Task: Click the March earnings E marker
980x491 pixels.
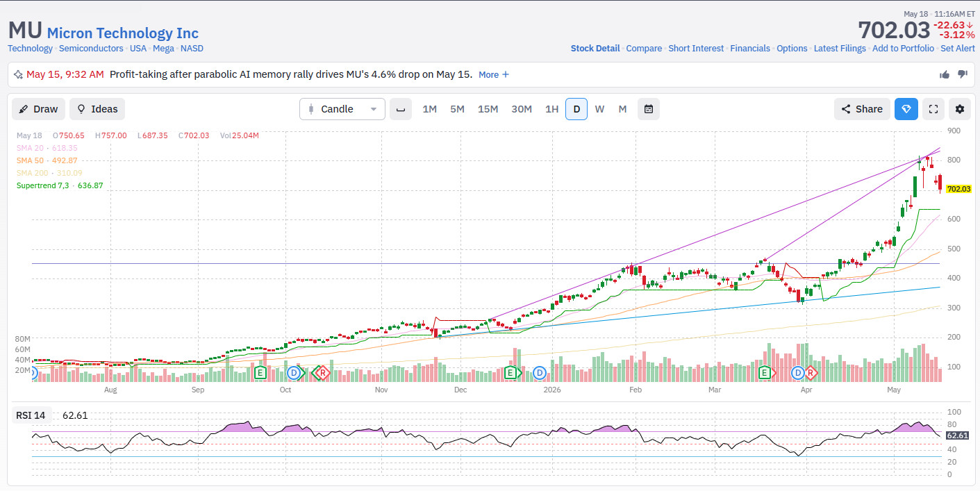Action: pyautogui.click(x=765, y=373)
